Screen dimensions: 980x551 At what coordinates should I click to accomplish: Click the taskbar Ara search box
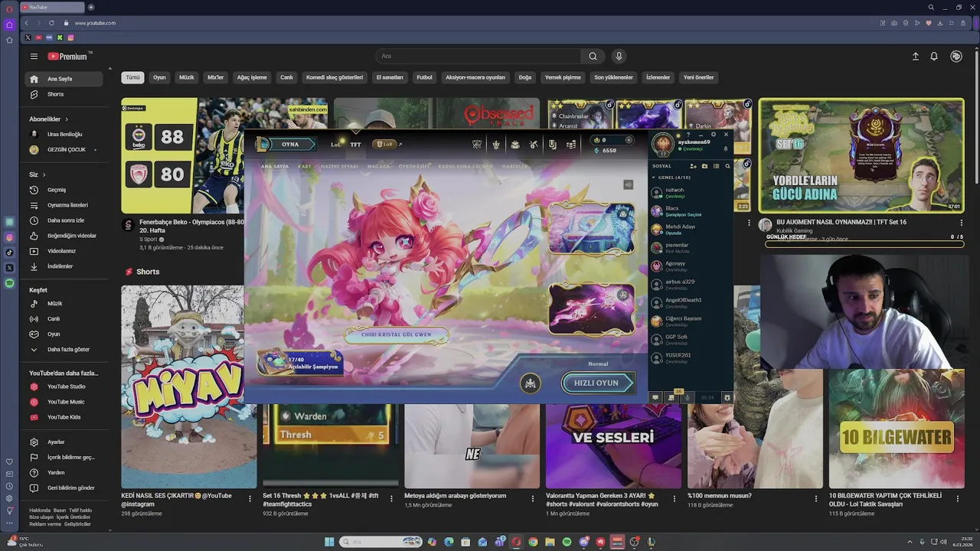tap(381, 542)
